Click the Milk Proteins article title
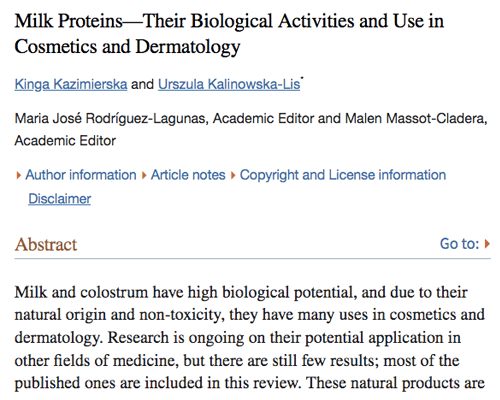 coord(229,33)
